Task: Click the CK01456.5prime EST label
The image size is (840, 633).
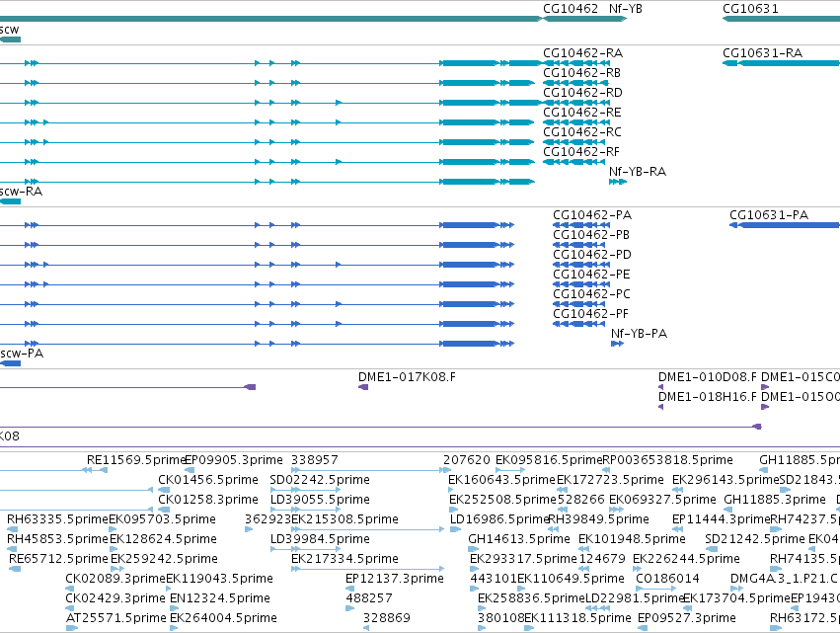Action: (208, 480)
